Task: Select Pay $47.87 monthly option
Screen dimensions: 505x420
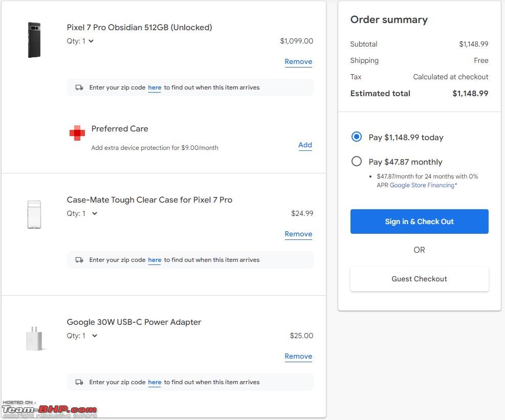Action: coord(357,161)
